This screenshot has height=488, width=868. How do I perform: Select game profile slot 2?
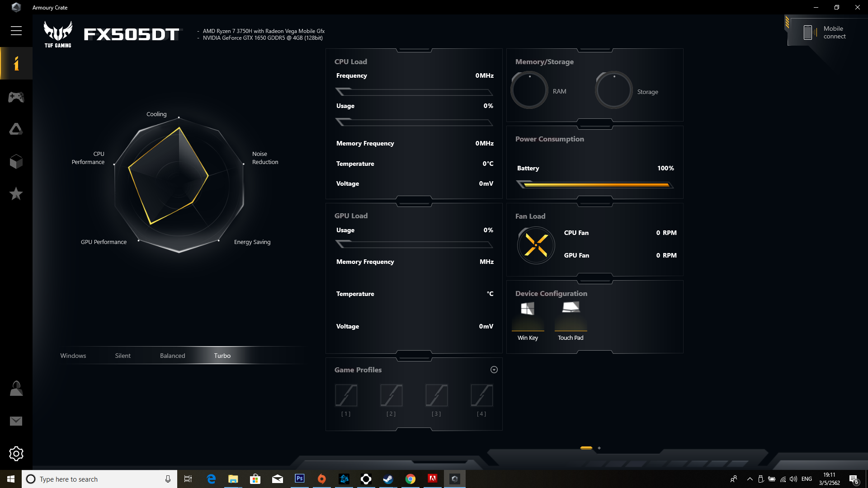click(392, 396)
